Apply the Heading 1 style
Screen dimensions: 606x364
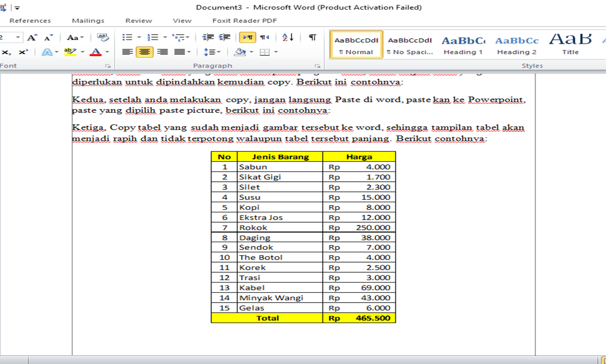(463, 45)
